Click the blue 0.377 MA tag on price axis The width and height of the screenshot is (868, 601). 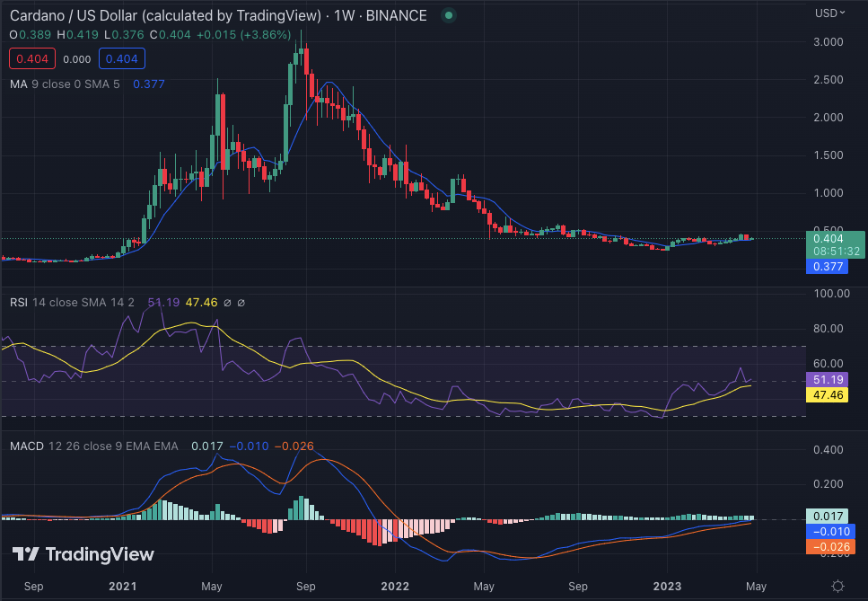pos(828,267)
